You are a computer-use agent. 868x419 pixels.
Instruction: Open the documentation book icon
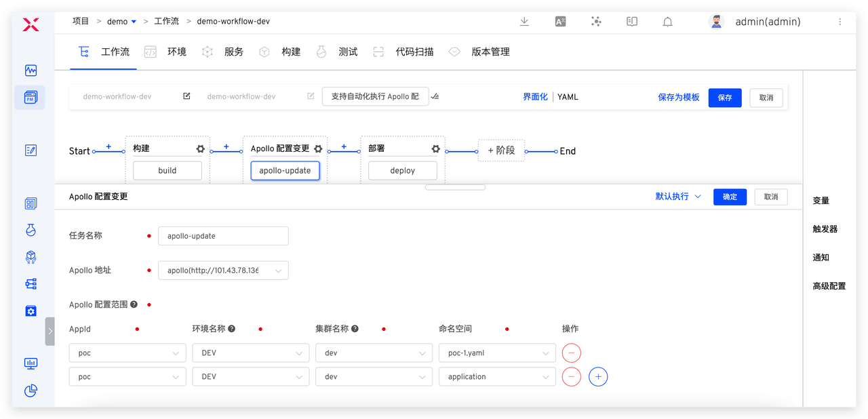631,22
